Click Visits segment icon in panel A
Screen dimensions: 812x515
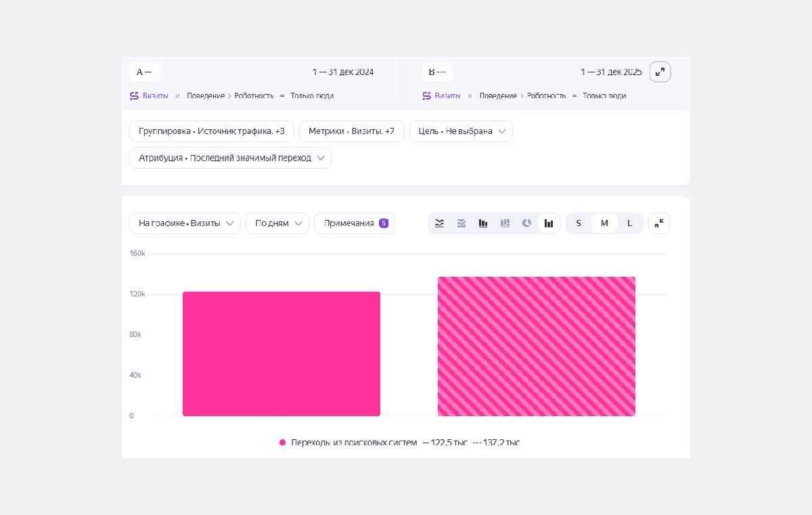pos(134,96)
